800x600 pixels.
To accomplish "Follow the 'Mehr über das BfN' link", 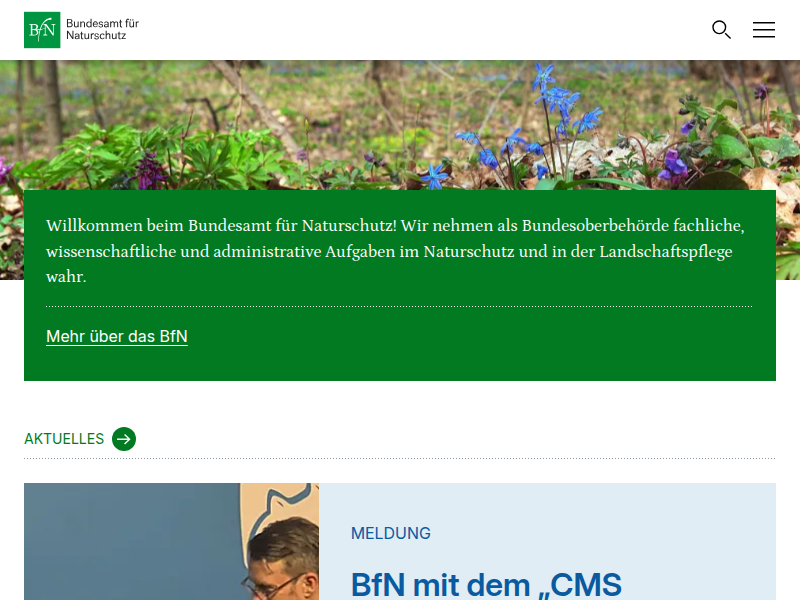I will pyautogui.click(x=117, y=337).
